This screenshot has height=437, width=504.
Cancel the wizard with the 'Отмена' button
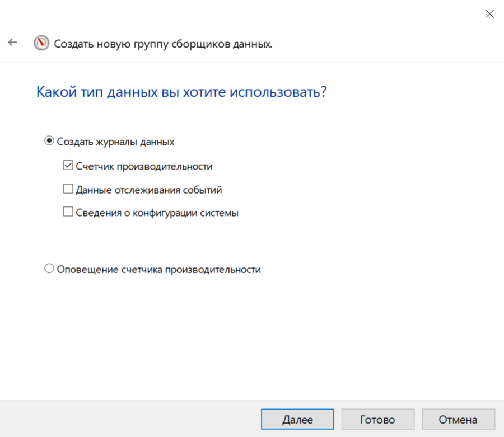(x=458, y=419)
